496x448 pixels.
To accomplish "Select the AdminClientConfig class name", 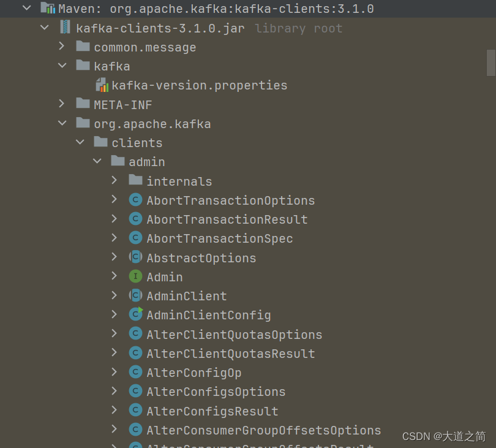I will point(209,316).
